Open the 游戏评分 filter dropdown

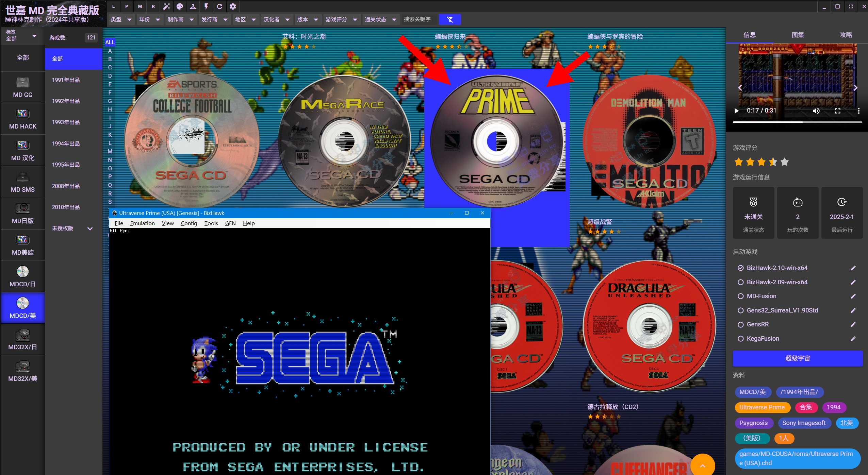[x=341, y=19]
